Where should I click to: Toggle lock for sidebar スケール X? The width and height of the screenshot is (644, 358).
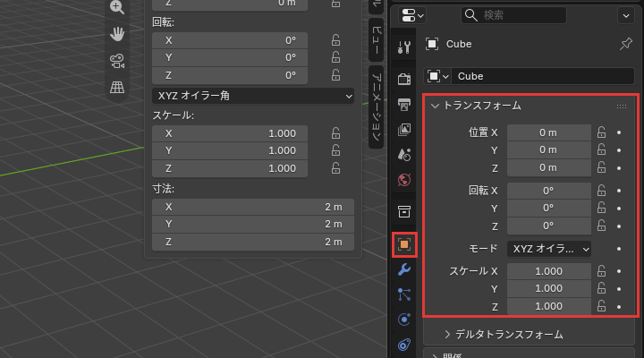tap(335, 133)
